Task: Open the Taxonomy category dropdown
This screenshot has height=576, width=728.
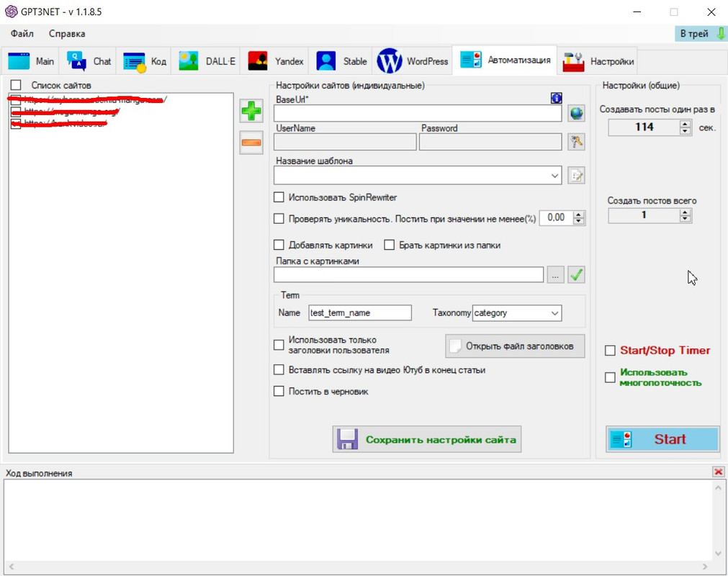Action: (554, 313)
